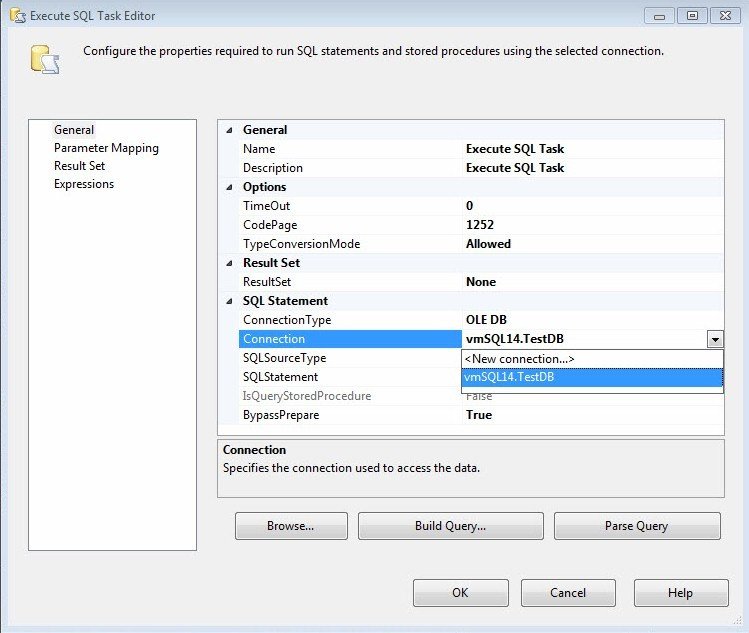
Task: Open Help for this editor
Action: pos(681,593)
